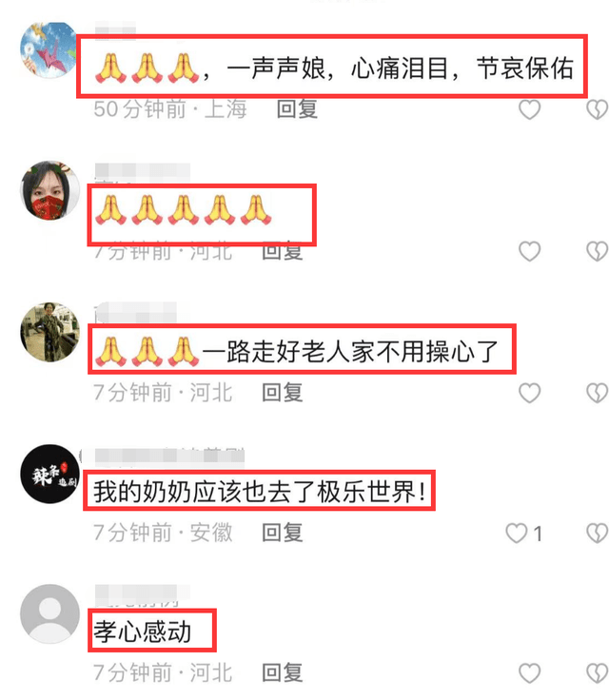Select the 我的奶奶应该也去了极乐世界 comment text
The height and width of the screenshot is (700, 609).
point(260,492)
